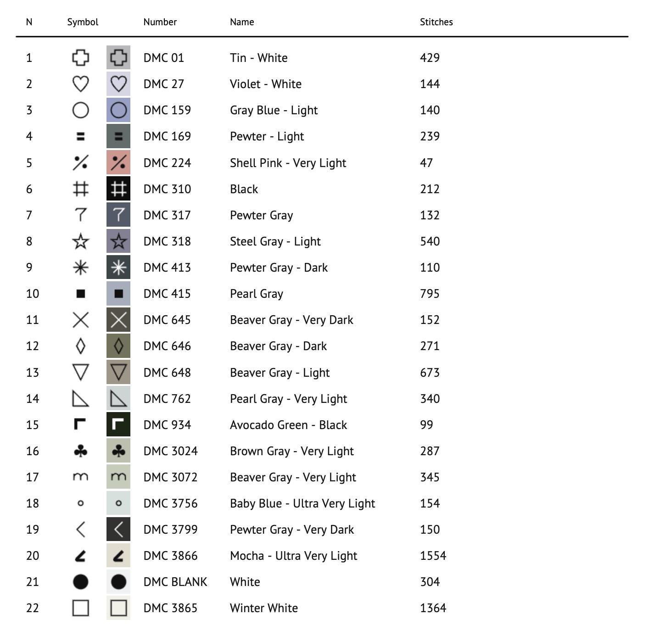Screen dimensions: 672x636
Task: Click the asterisk symbol for DMC 413
Action: point(80,268)
